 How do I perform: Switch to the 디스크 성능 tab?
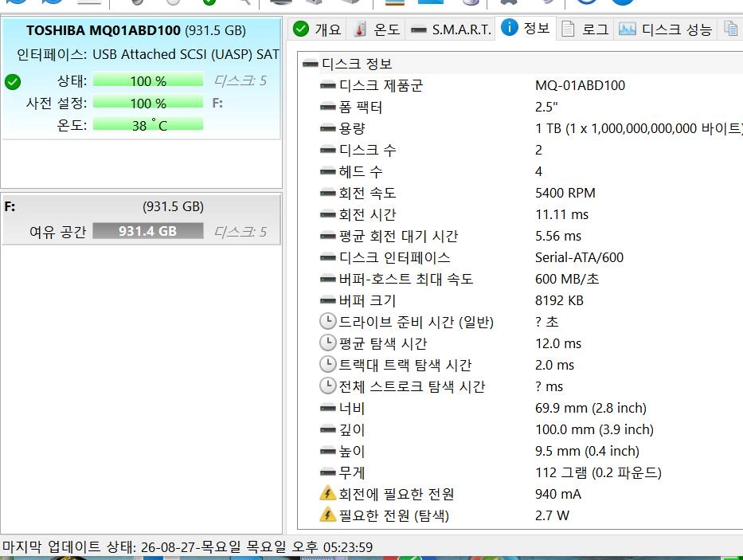[x=666, y=29]
